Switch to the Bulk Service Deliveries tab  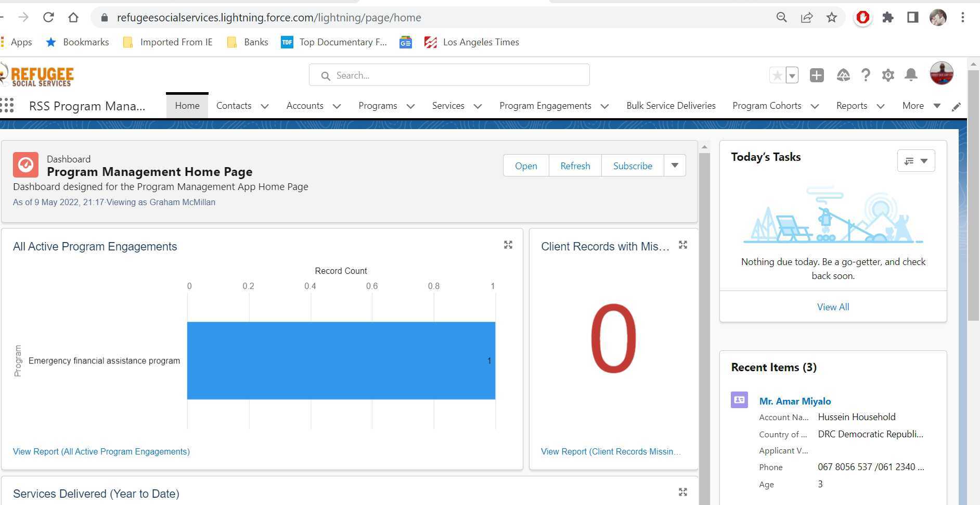click(670, 106)
